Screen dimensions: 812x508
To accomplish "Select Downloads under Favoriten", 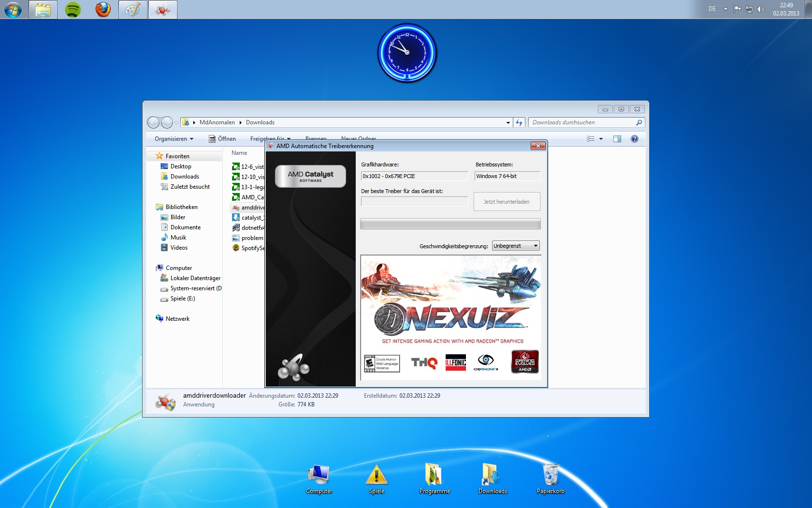I will click(185, 177).
